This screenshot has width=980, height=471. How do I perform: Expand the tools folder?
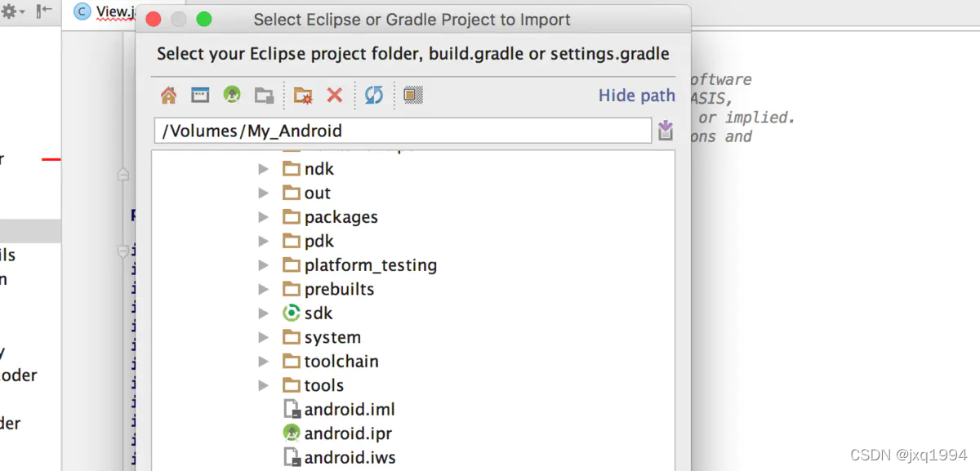(x=263, y=385)
